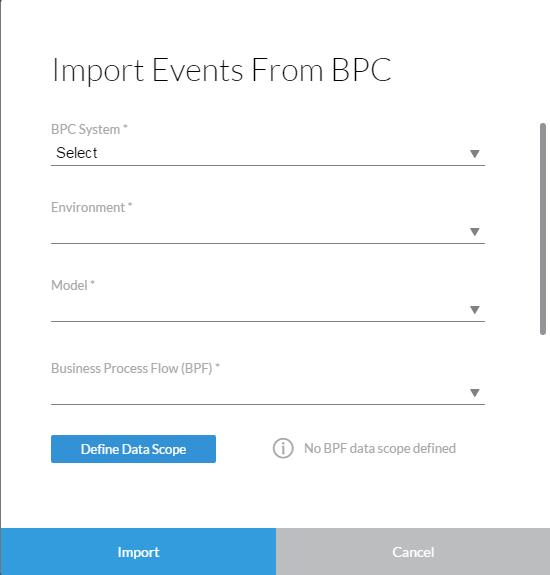Click the BPC System field label
550x575 pixels.
pyautogui.click(x=89, y=129)
